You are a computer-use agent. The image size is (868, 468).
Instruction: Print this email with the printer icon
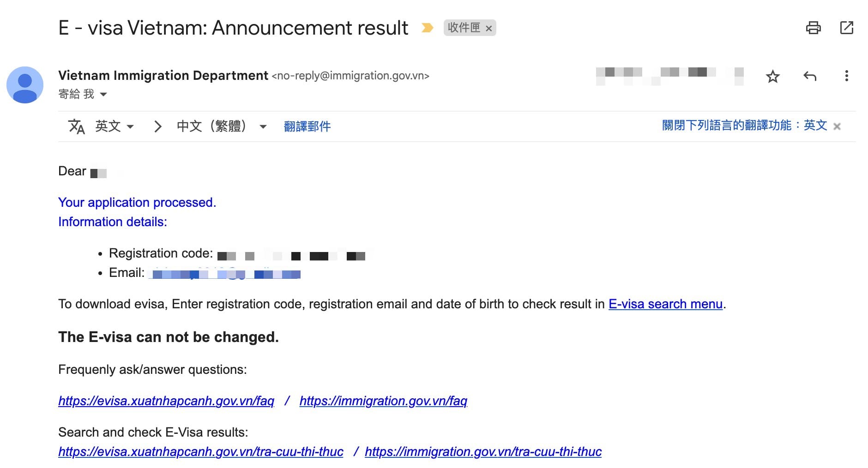(813, 28)
